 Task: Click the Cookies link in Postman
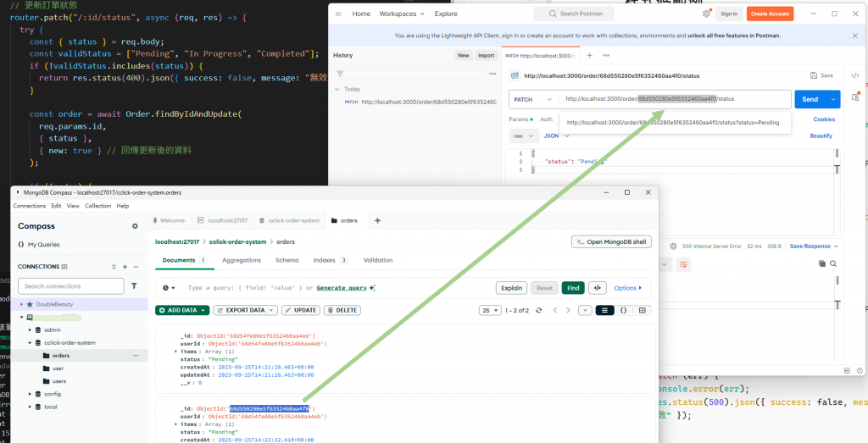pos(824,119)
